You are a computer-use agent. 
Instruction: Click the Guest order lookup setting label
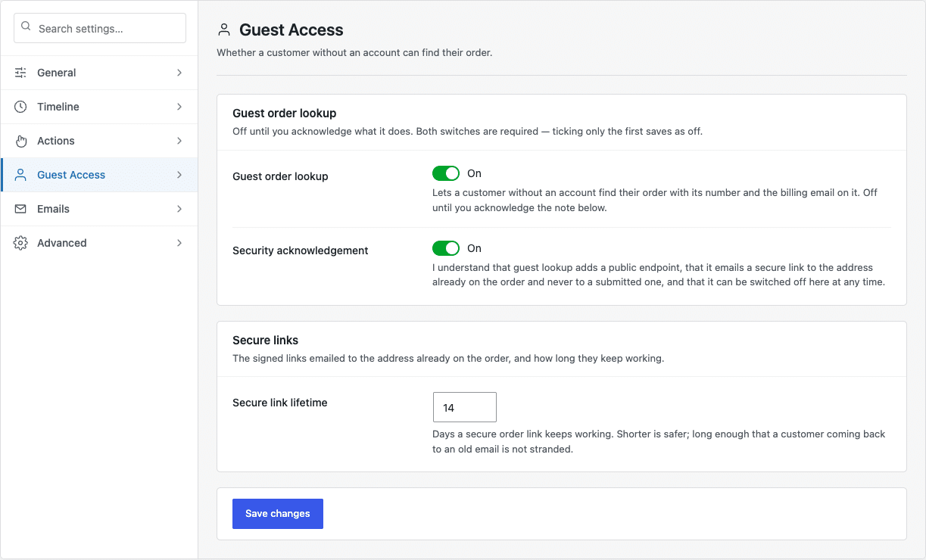pos(280,176)
